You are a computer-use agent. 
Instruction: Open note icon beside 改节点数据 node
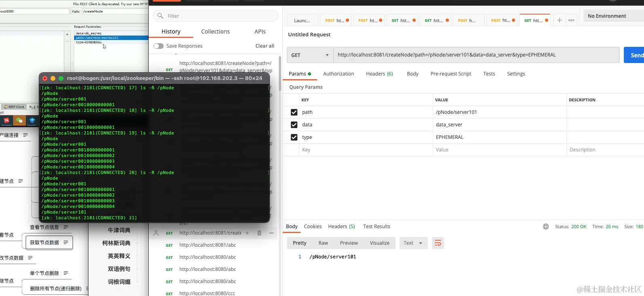click(x=30, y=258)
